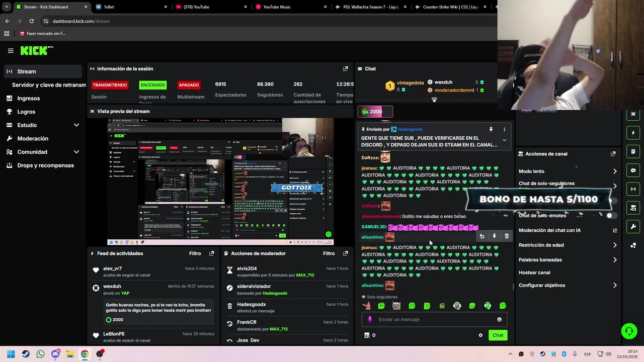Pop out the Información de la sesión panel
The image size is (644, 362).
[x=345, y=69]
